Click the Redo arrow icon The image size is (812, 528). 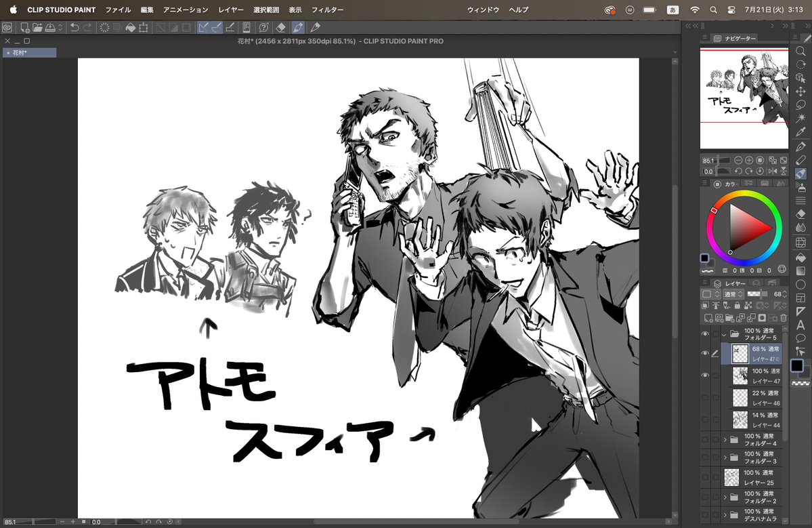coord(87,28)
